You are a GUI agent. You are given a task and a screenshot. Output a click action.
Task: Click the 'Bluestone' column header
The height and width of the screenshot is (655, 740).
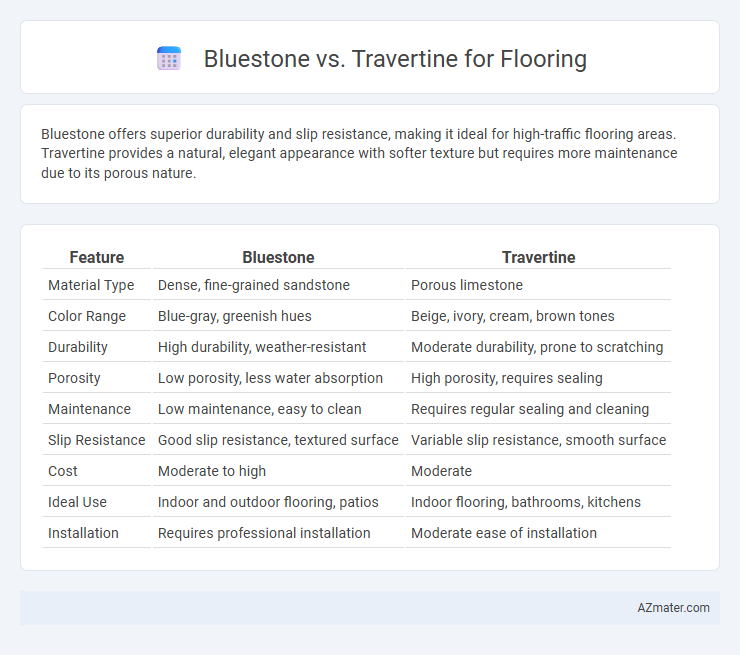[x=278, y=257]
